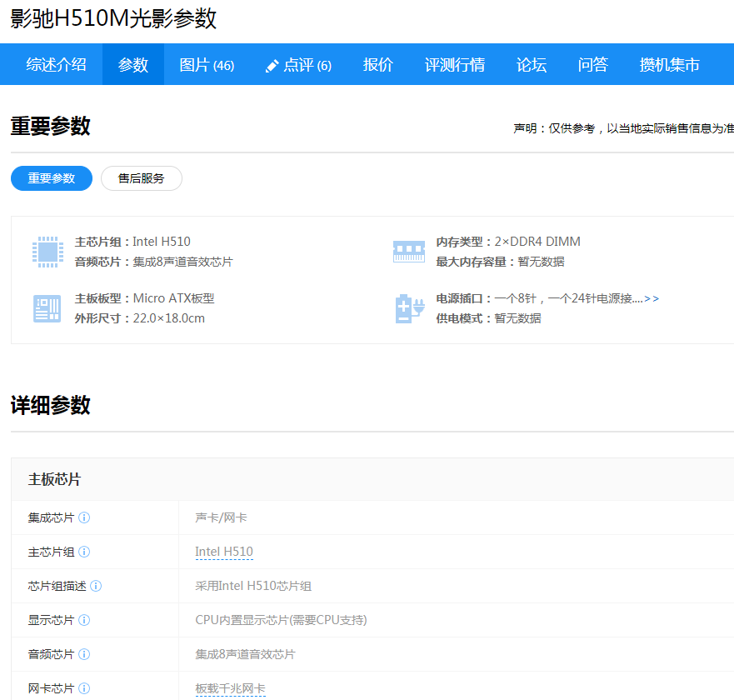Click the 重要参数 section heading
The width and height of the screenshot is (734, 700).
pyautogui.click(x=51, y=127)
